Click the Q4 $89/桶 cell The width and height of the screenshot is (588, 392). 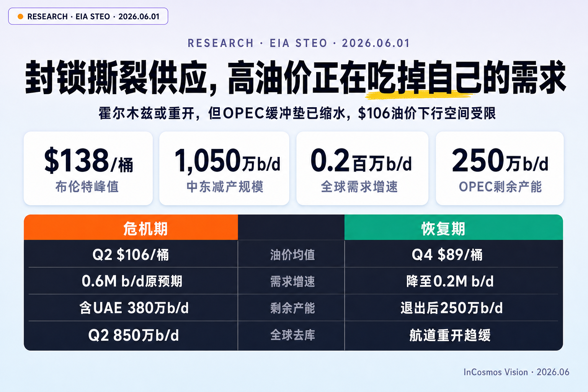tap(447, 255)
